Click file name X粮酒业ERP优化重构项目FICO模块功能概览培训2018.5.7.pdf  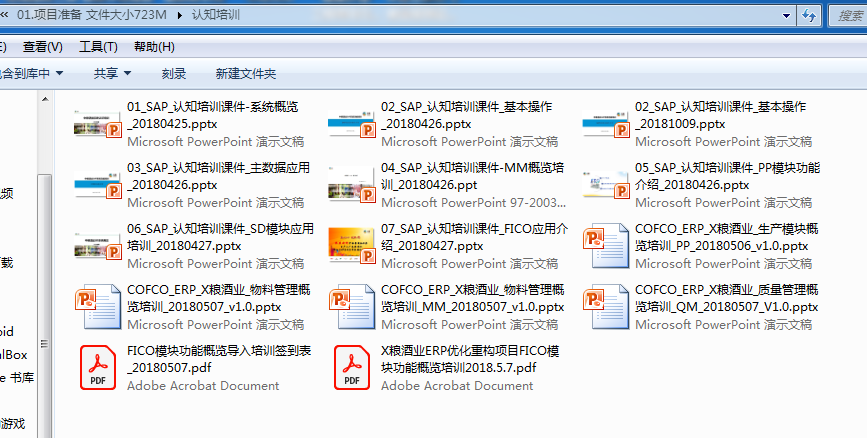[470, 359]
